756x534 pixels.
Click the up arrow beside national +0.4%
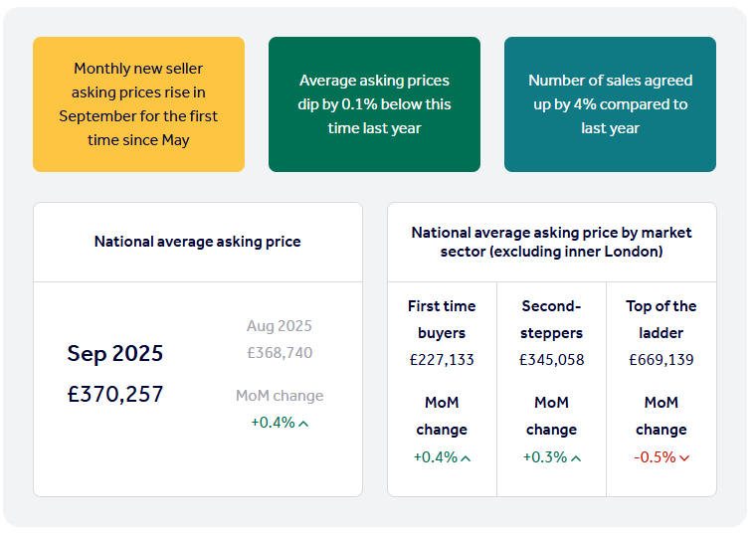303,424
